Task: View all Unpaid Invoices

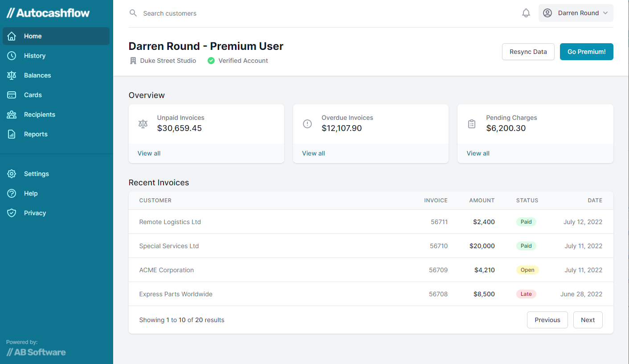Action: 149,153
